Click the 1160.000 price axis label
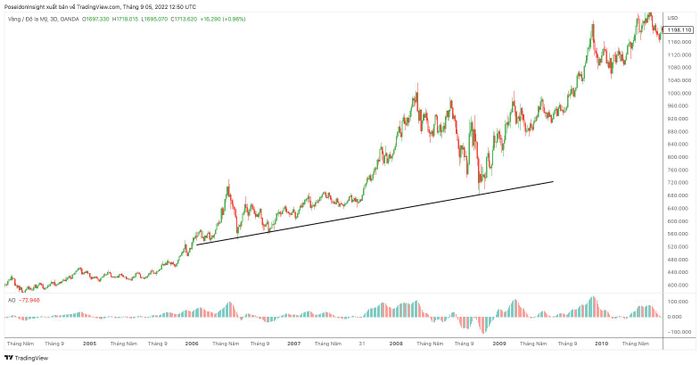This screenshot has height=365, width=700. tap(679, 42)
